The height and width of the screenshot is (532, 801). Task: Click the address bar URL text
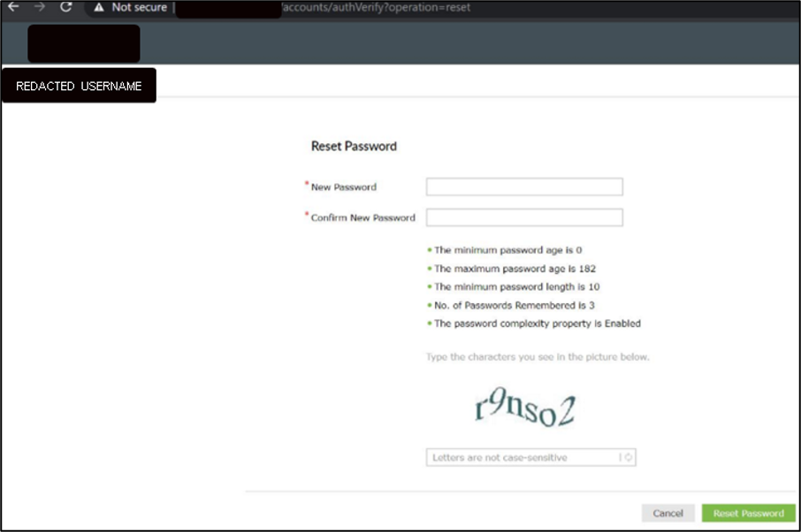coord(376,7)
